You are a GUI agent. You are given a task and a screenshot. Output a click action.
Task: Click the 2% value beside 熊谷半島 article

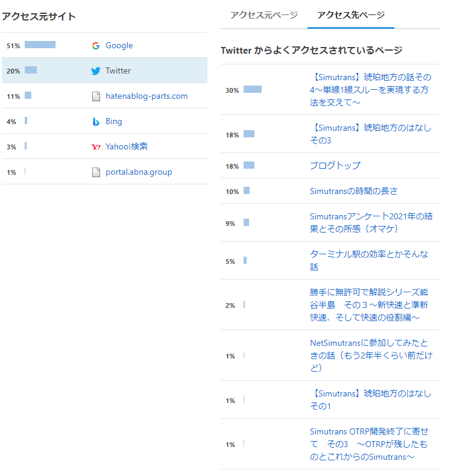click(230, 305)
